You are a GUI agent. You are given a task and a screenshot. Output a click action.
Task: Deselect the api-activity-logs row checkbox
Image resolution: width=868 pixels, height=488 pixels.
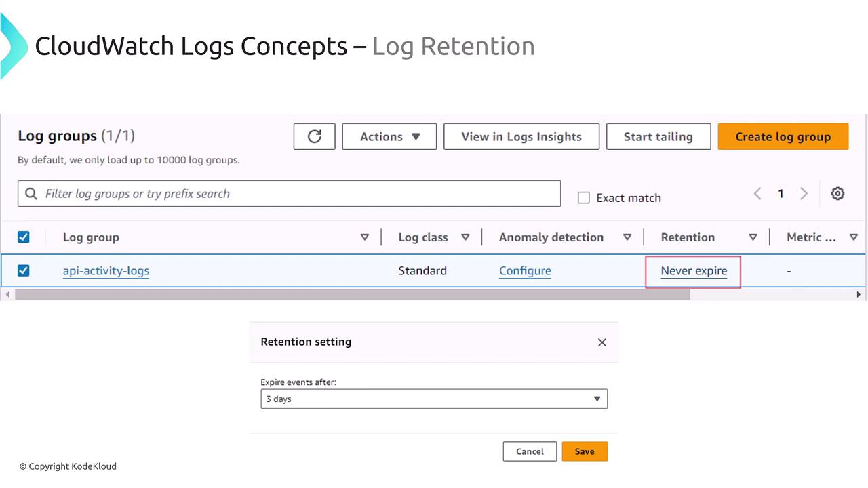24,270
